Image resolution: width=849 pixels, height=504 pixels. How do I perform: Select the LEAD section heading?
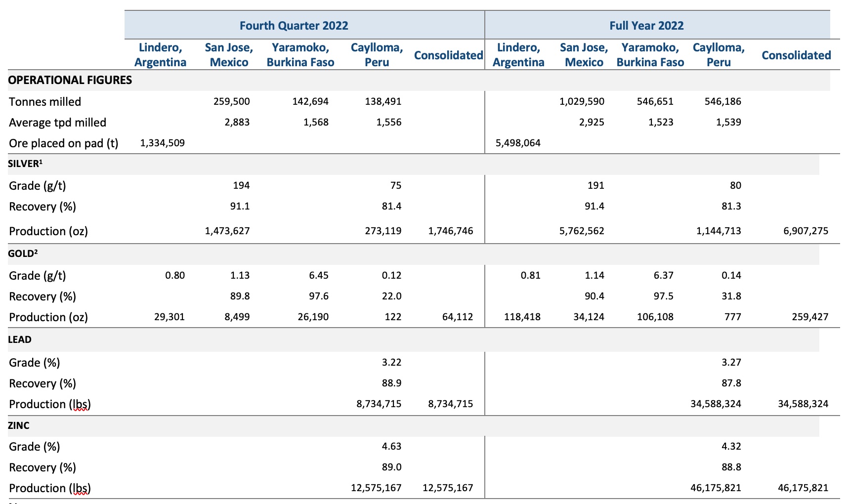tap(20, 340)
